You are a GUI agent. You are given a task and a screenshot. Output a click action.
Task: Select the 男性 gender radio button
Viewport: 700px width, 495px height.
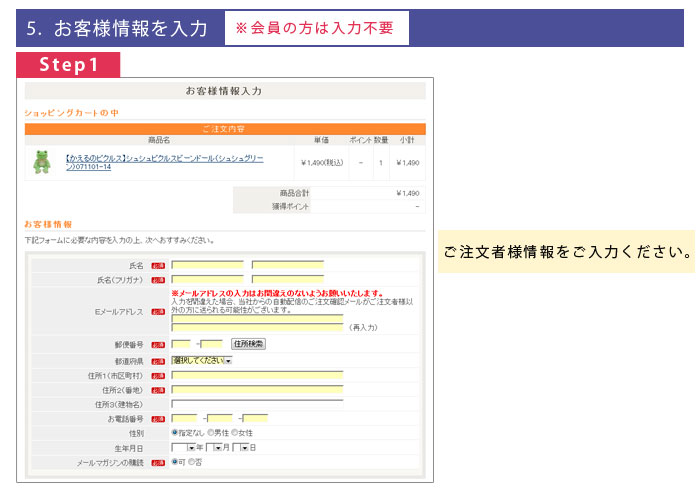[x=211, y=433]
